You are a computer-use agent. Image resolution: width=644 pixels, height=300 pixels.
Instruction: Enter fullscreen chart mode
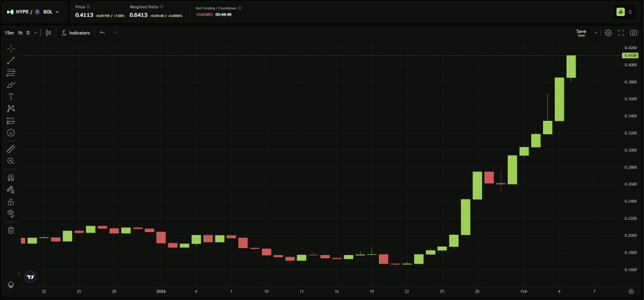pyautogui.click(x=621, y=33)
